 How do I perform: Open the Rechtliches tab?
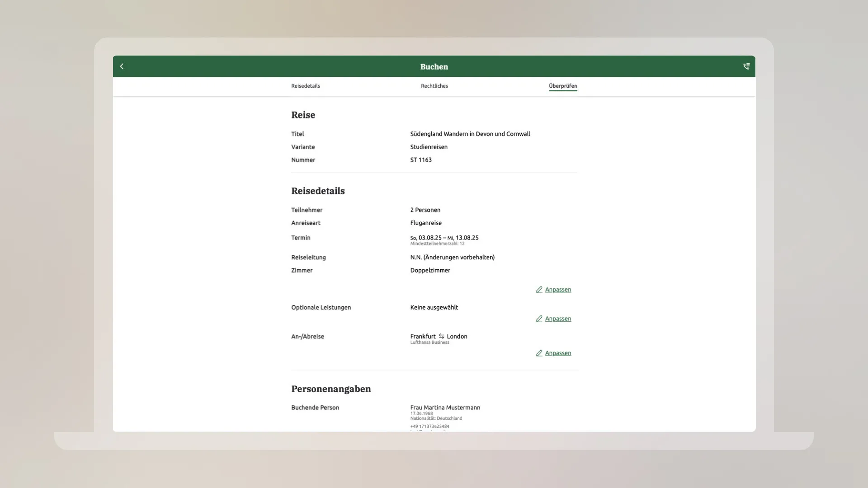434,86
